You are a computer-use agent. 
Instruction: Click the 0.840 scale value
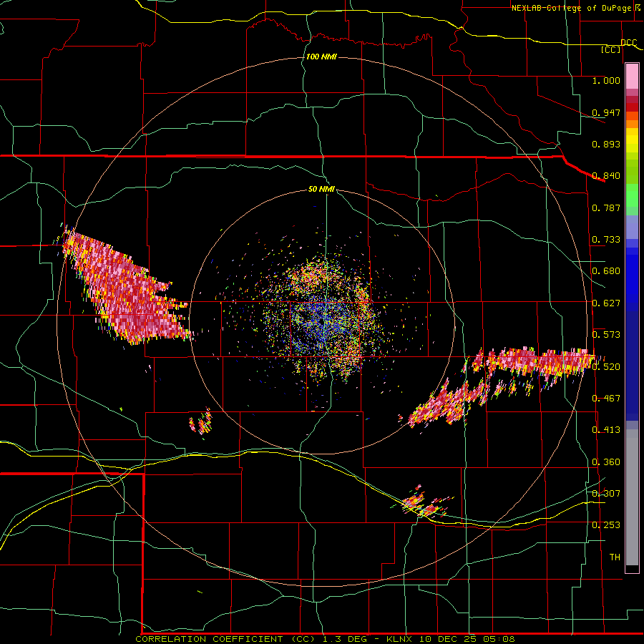pos(606,176)
